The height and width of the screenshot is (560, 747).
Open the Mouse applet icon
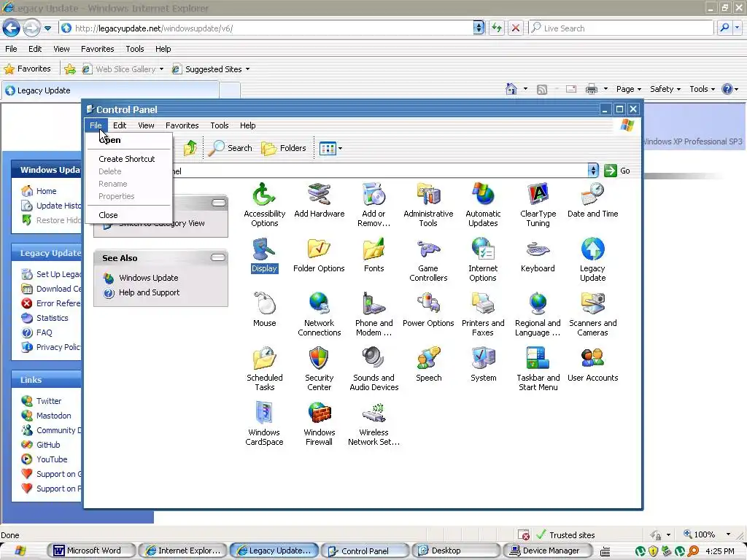pyautogui.click(x=264, y=310)
